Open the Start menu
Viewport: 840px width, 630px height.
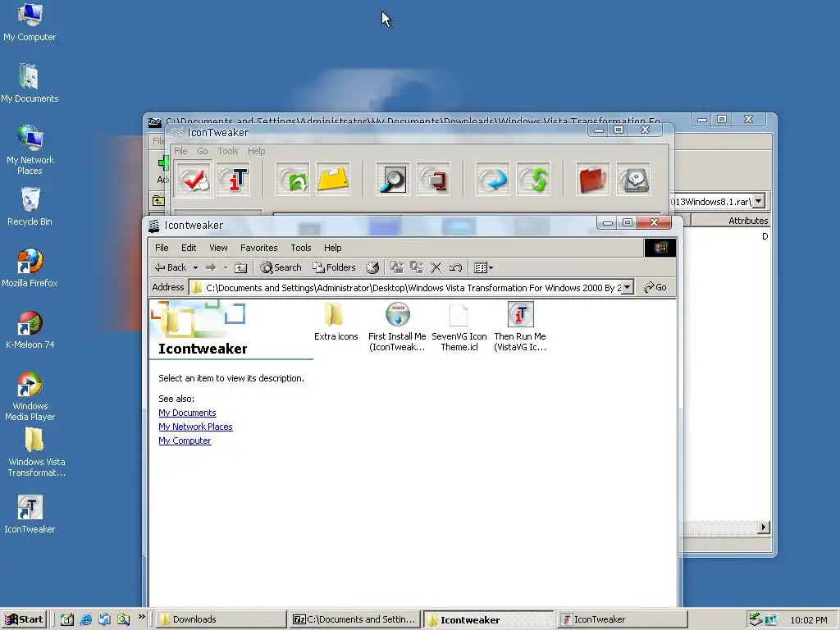24,619
